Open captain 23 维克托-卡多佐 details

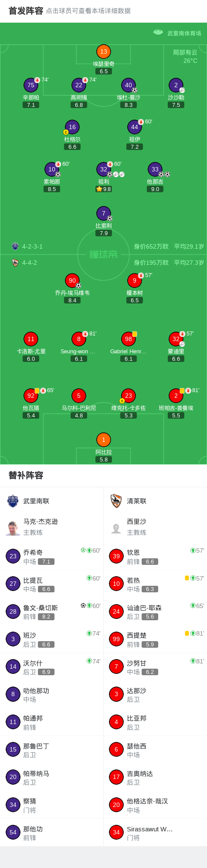point(129,396)
